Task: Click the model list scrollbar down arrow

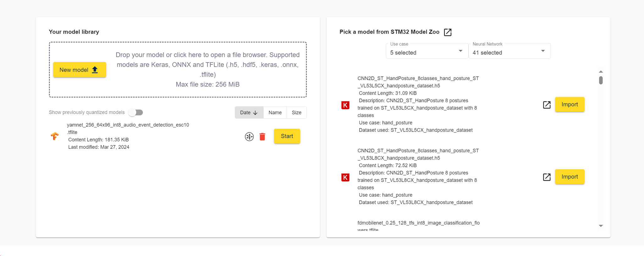Action: pos(601,226)
